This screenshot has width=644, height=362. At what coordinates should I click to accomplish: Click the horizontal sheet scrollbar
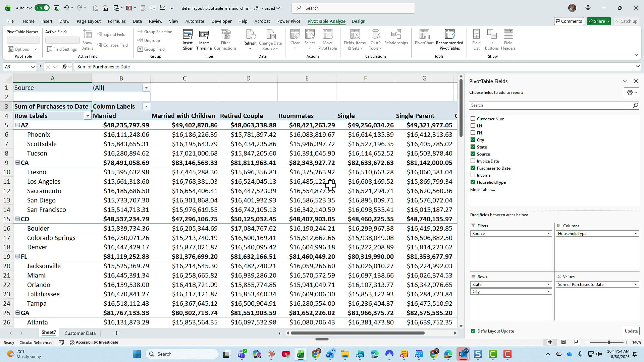358,333
